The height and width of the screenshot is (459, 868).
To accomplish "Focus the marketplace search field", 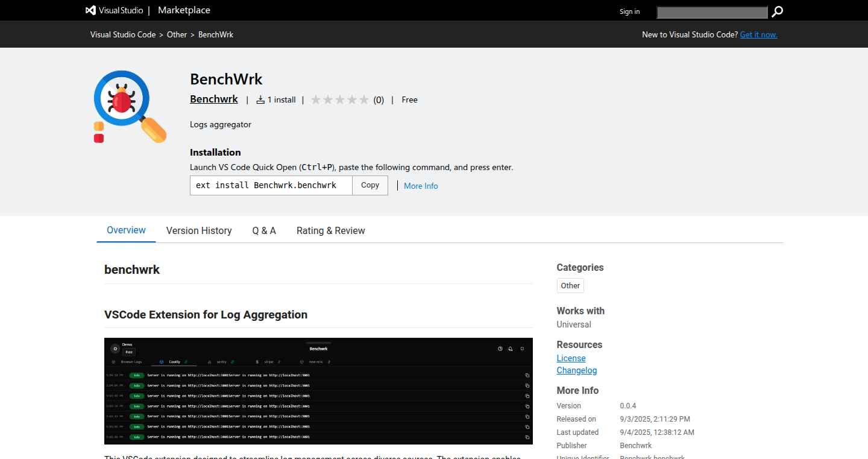I will [x=712, y=12].
